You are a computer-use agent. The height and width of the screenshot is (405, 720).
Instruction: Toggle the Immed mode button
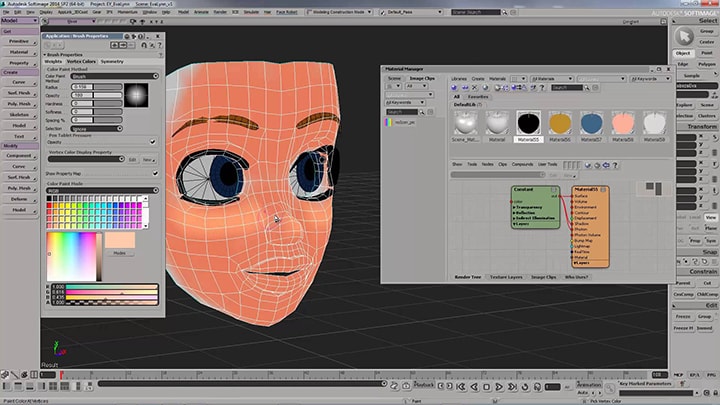(x=704, y=328)
